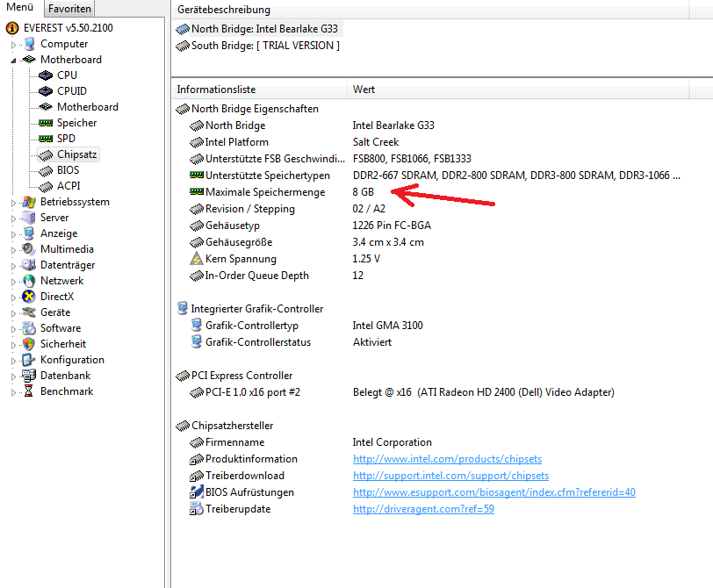Image resolution: width=713 pixels, height=588 pixels.
Task: Open the driveragent.com Treiberupdate link
Action: [x=423, y=509]
